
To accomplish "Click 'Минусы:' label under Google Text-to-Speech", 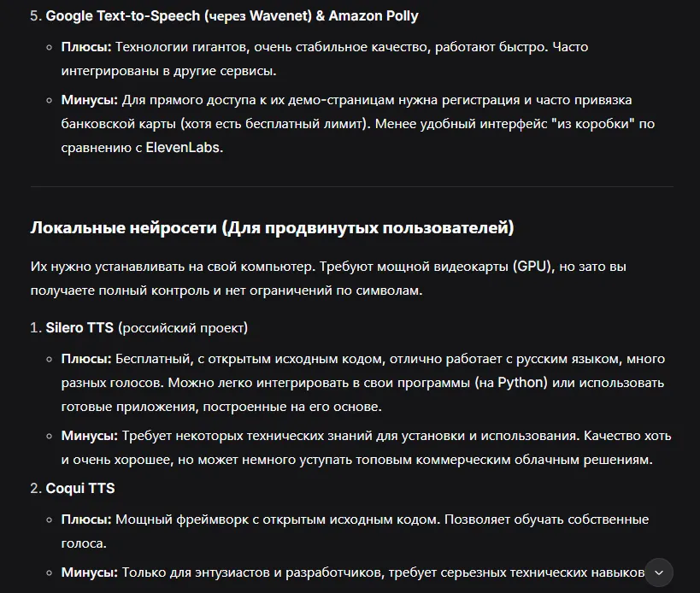I will pos(89,100).
